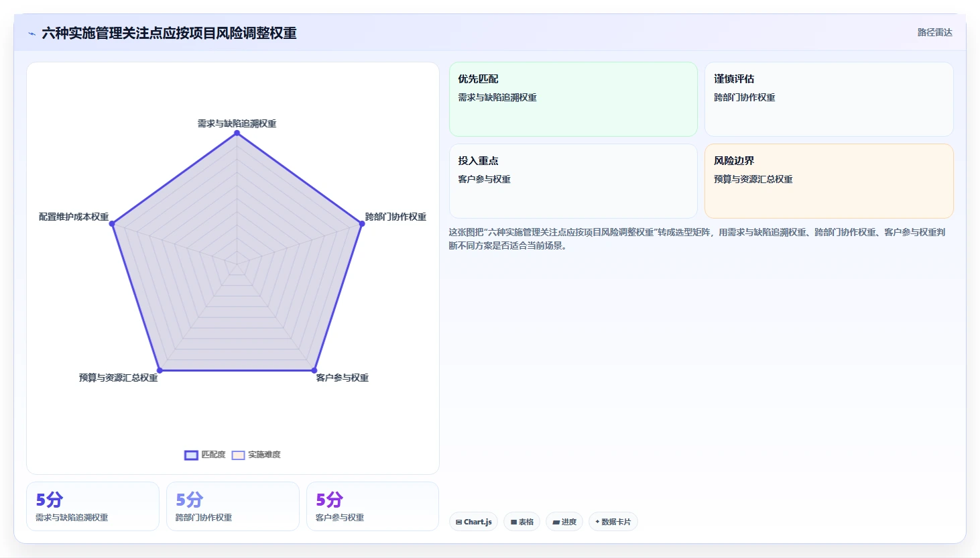Select the Chart.js tag
Viewport: 980px width, 558px height.
point(473,522)
